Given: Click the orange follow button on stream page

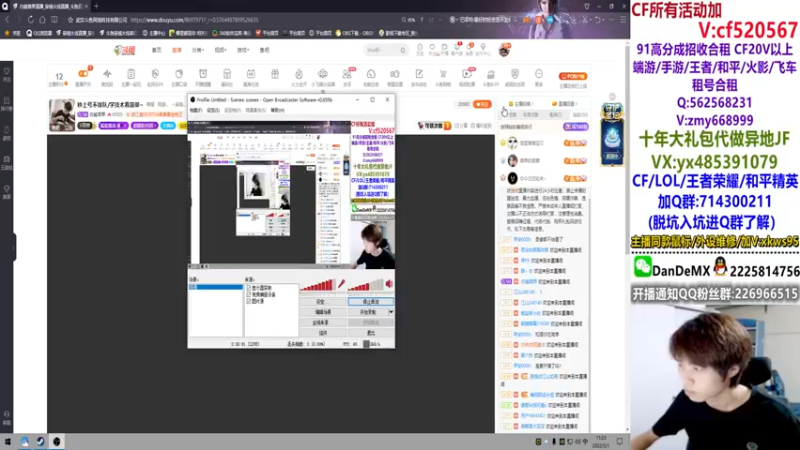Looking at the screenshot, I should coord(482,104).
